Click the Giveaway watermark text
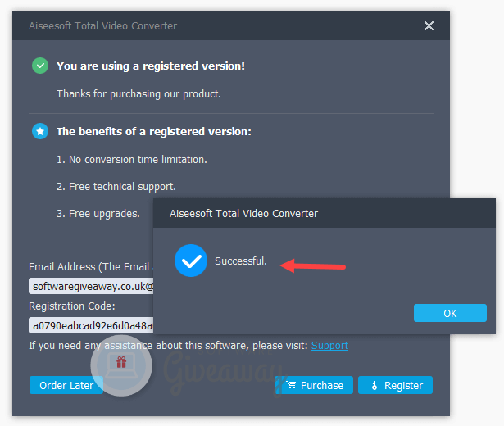This screenshot has width=504, height=426. [x=222, y=373]
